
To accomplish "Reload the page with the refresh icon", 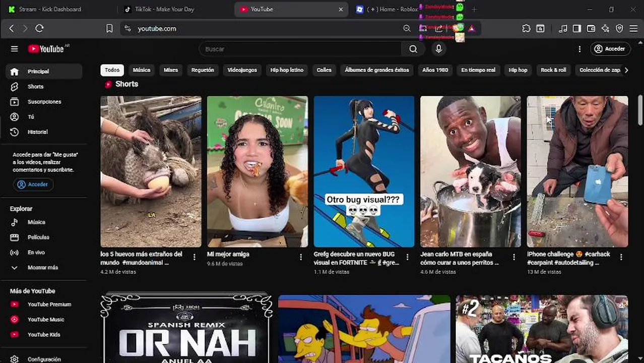I will (39, 29).
